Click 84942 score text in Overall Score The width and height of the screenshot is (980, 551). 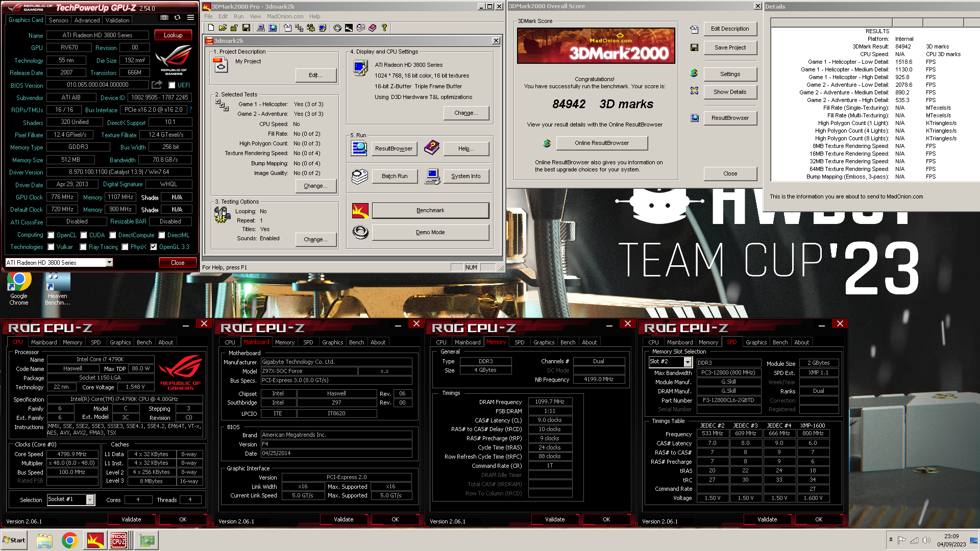[x=569, y=104]
